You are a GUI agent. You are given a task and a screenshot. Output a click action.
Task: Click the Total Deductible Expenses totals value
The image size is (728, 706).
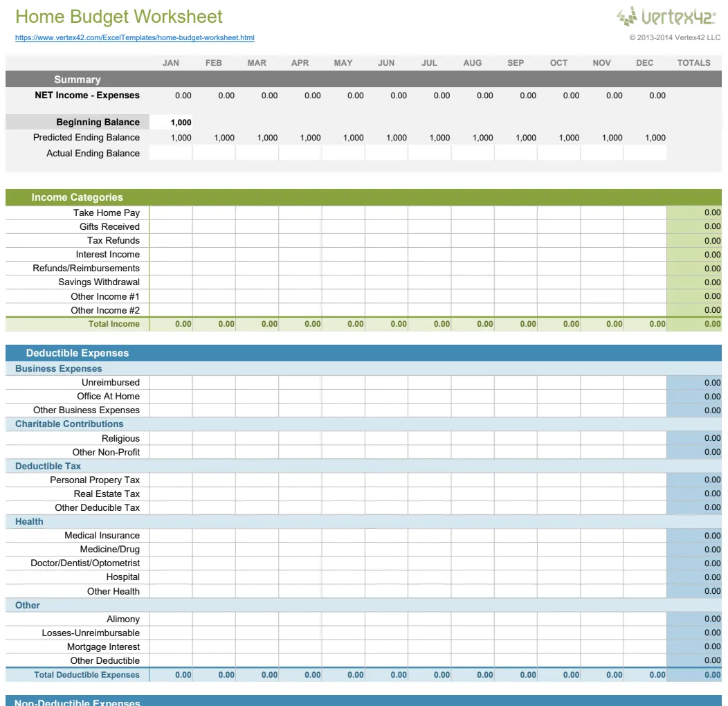[712, 675]
